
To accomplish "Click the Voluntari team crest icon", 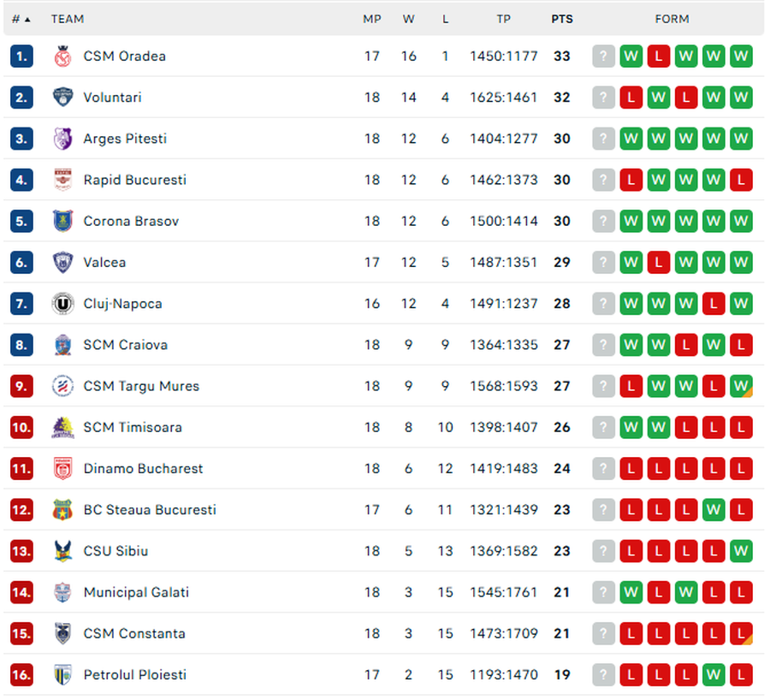I will (63, 98).
